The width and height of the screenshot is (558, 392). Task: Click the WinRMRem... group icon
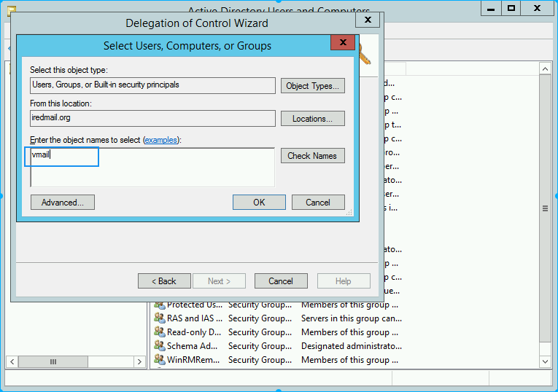(x=159, y=360)
